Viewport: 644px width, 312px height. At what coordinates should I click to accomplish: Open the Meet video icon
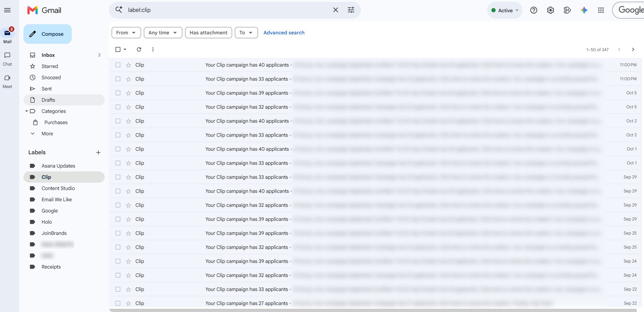click(x=7, y=78)
